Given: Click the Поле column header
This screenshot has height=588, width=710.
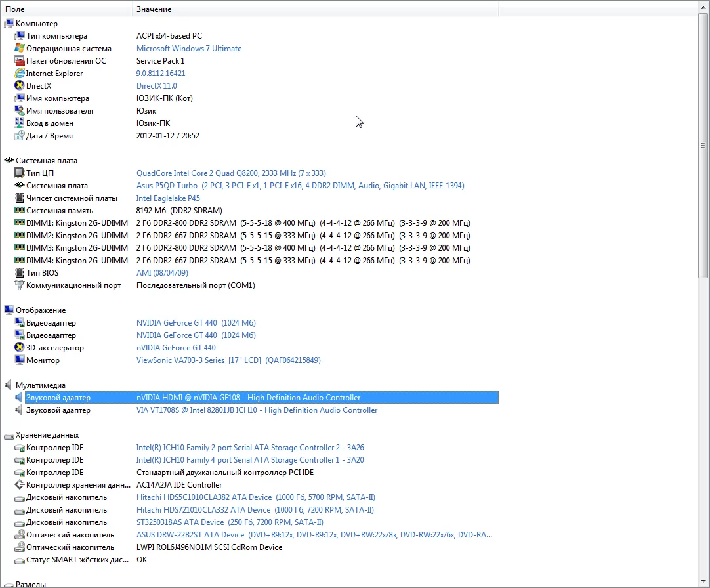Looking at the screenshot, I should click(66, 9).
